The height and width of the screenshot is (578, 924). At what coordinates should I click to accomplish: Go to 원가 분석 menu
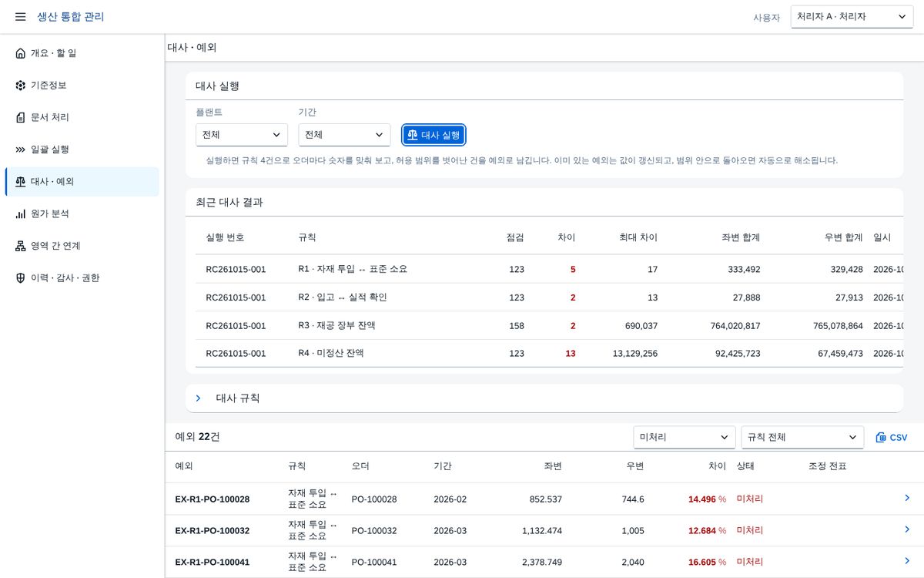[82, 214]
